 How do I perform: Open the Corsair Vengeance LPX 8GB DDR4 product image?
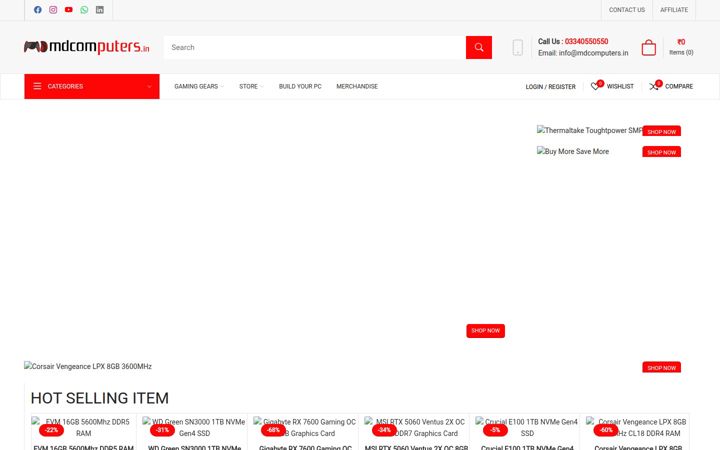[638, 428]
